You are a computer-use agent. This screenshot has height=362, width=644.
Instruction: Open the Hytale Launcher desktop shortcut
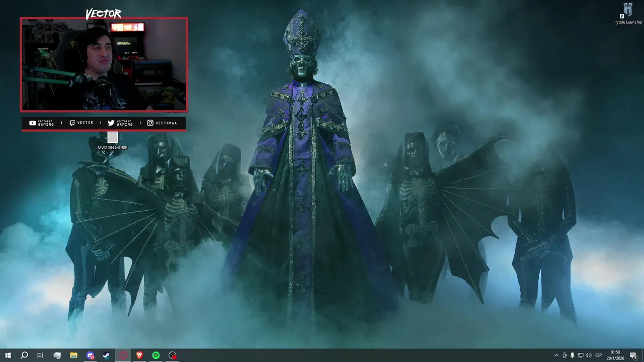point(627,13)
